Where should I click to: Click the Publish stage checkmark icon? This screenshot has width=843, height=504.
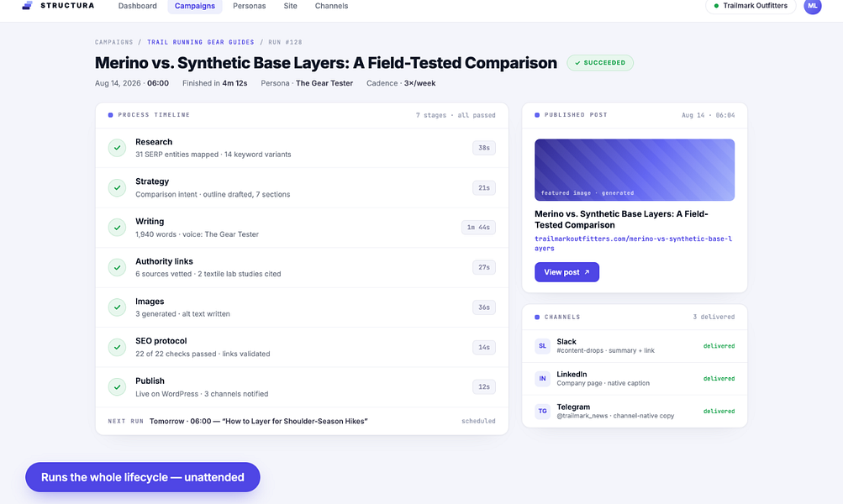point(117,387)
